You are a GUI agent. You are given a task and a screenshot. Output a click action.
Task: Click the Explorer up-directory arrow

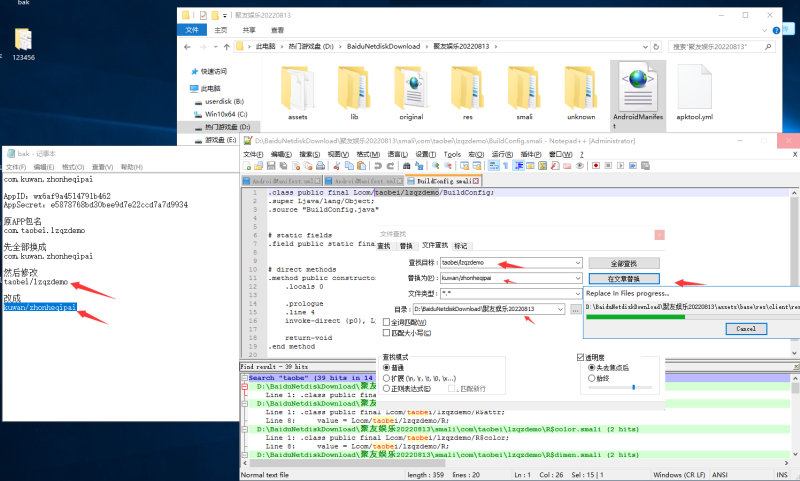(225, 46)
